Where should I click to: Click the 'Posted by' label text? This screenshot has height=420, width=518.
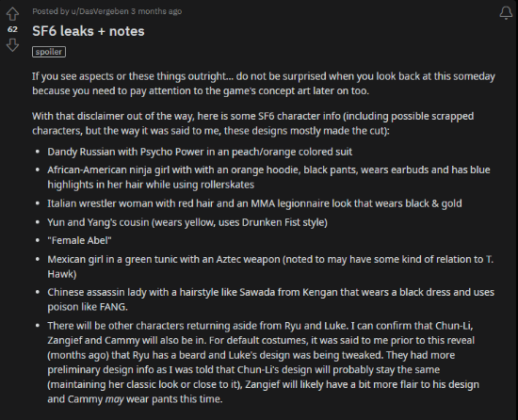pos(50,11)
